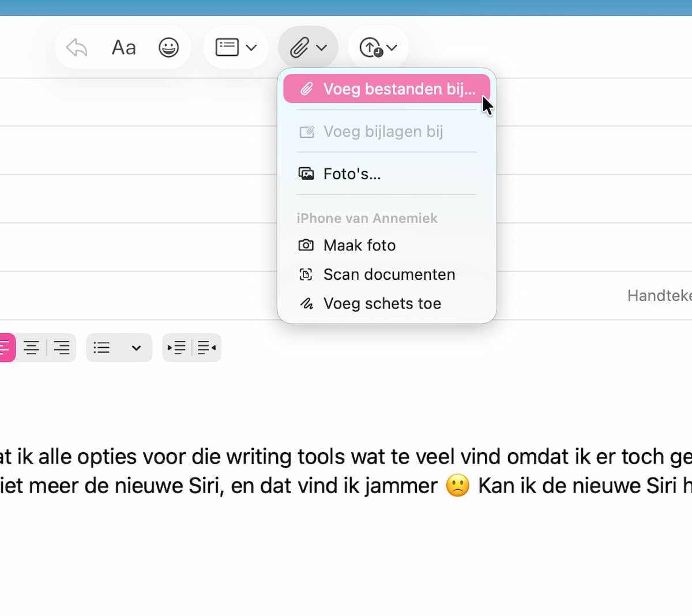Expand the send later dropdown chevron
Viewport: 692px width, 616px height.
[392, 47]
